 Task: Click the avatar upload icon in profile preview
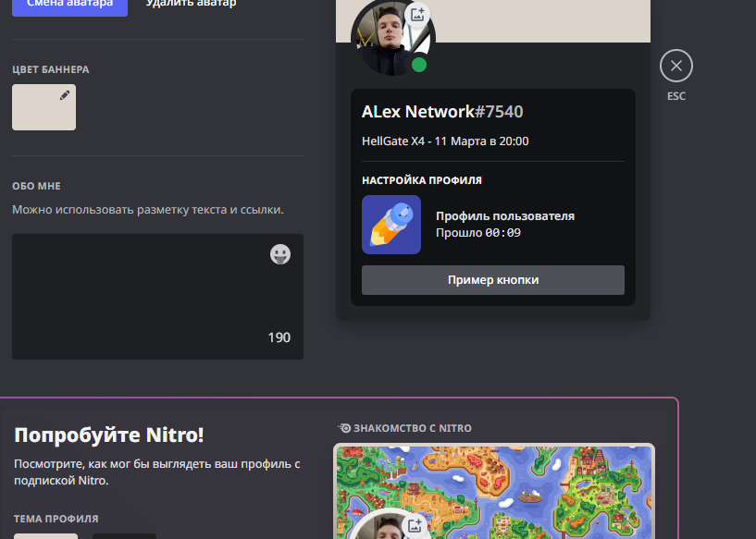pyautogui.click(x=417, y=15)
